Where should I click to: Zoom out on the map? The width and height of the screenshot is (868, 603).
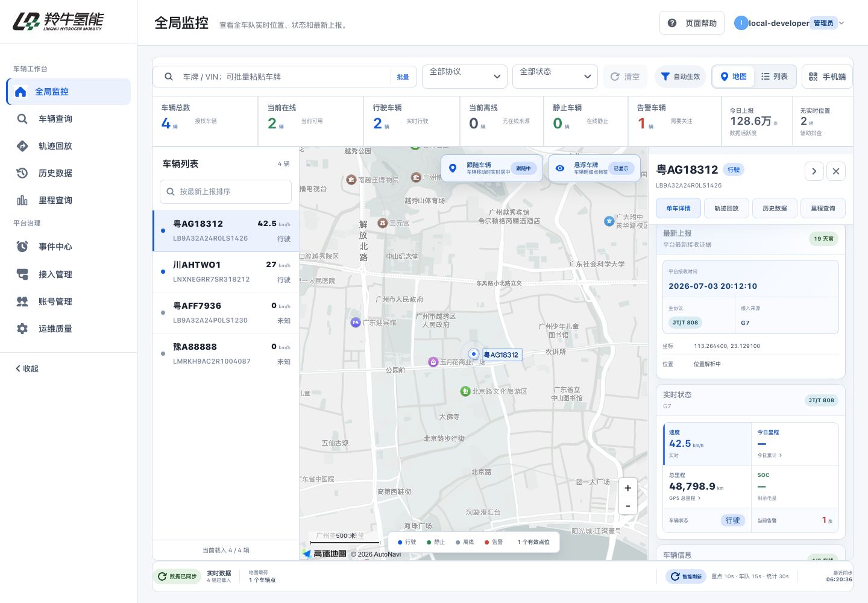[627, 506]
